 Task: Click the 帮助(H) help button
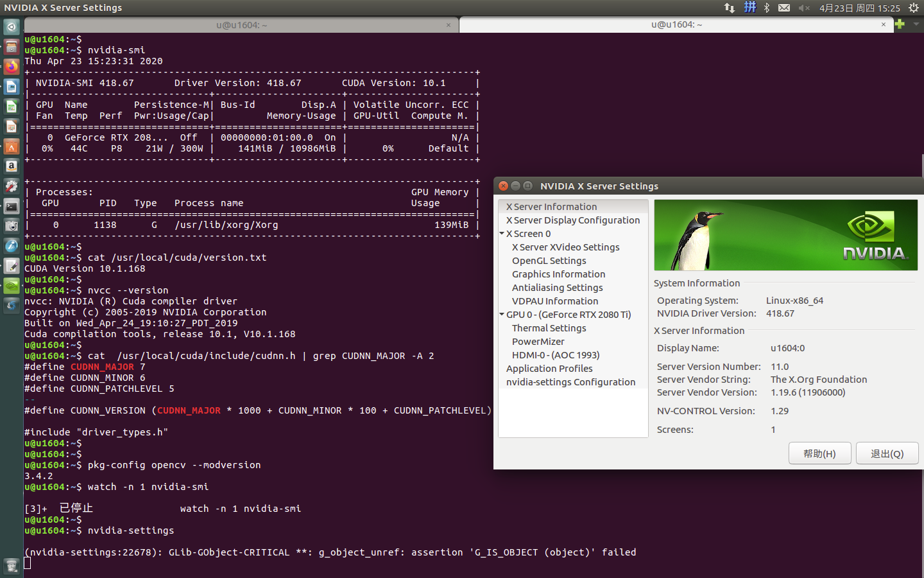point(820,453)
